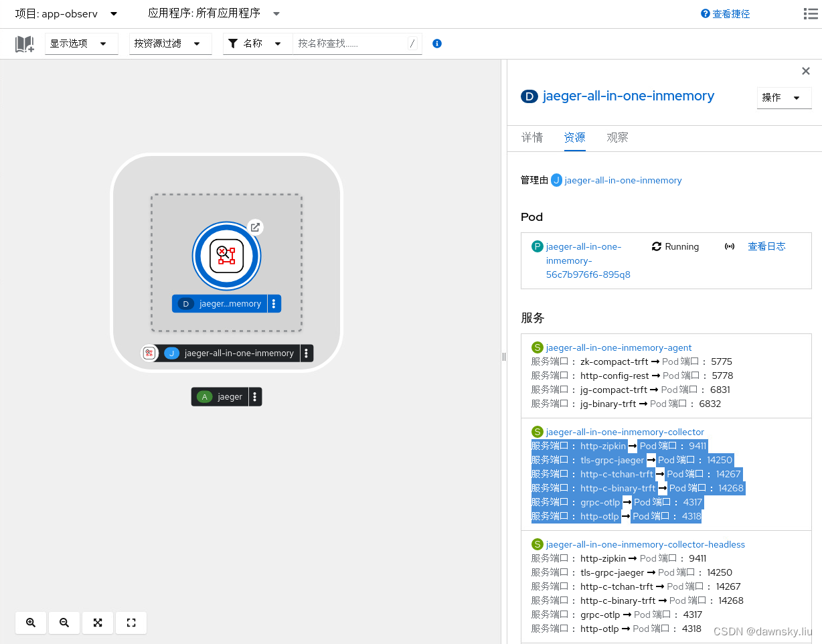This screenshot has height=644, width=822.
Task: Click the 服务 section heading
Action: coord(533,318)
